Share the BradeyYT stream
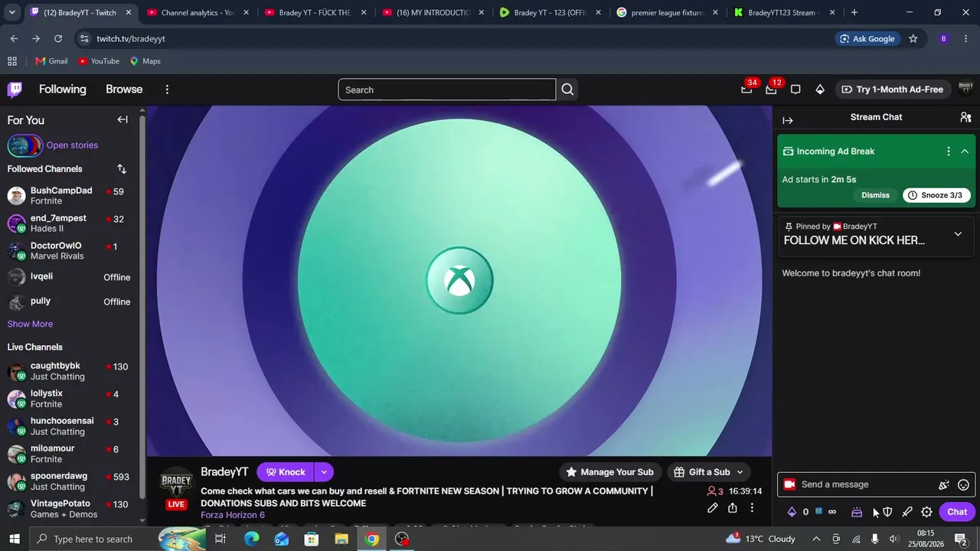980x551 pixels. point(733,508)
